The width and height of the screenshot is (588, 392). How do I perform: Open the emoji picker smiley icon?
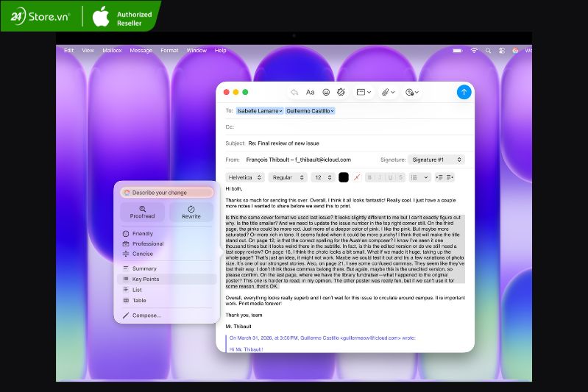point(326,93)
